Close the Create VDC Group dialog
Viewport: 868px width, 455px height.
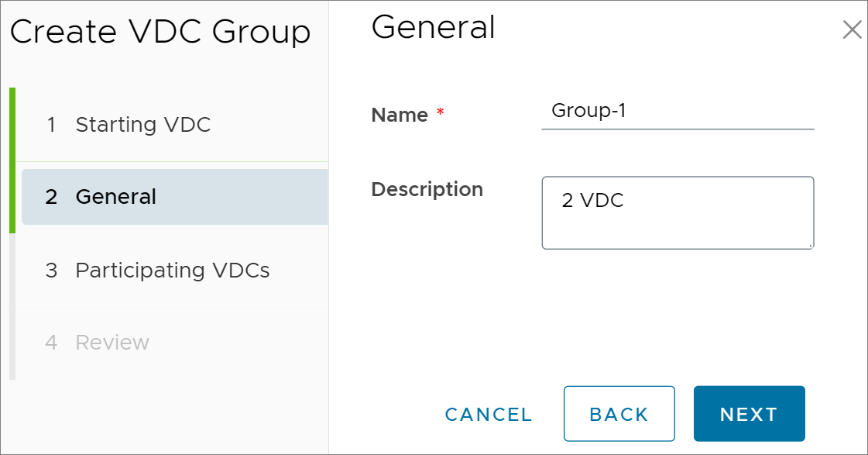coord(852,29)
